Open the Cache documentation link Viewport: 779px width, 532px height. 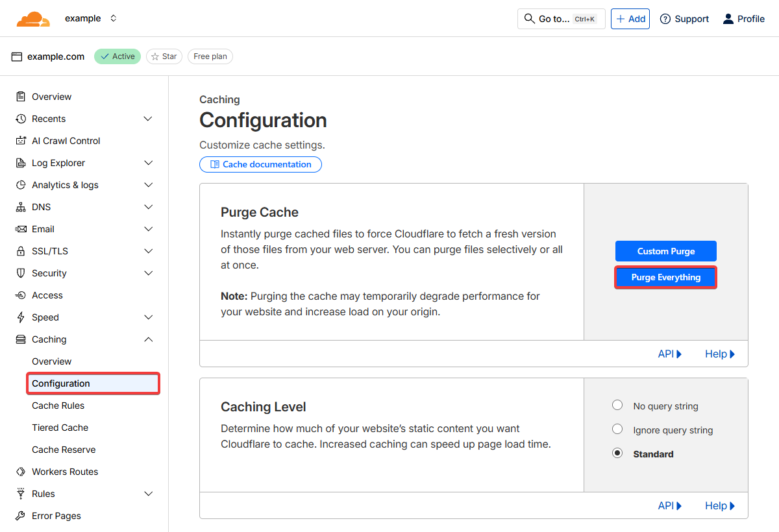260,164
